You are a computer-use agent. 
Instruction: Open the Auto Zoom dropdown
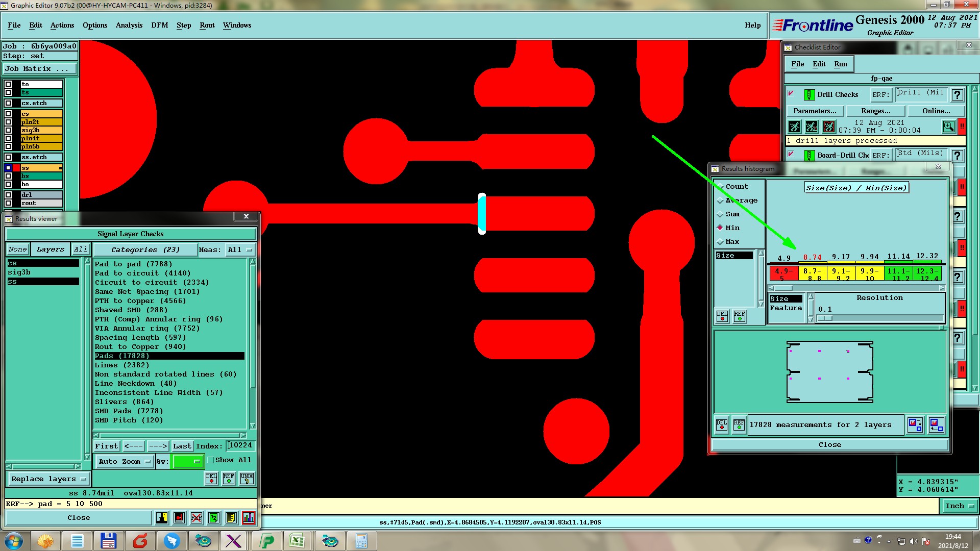coord(125,461)
